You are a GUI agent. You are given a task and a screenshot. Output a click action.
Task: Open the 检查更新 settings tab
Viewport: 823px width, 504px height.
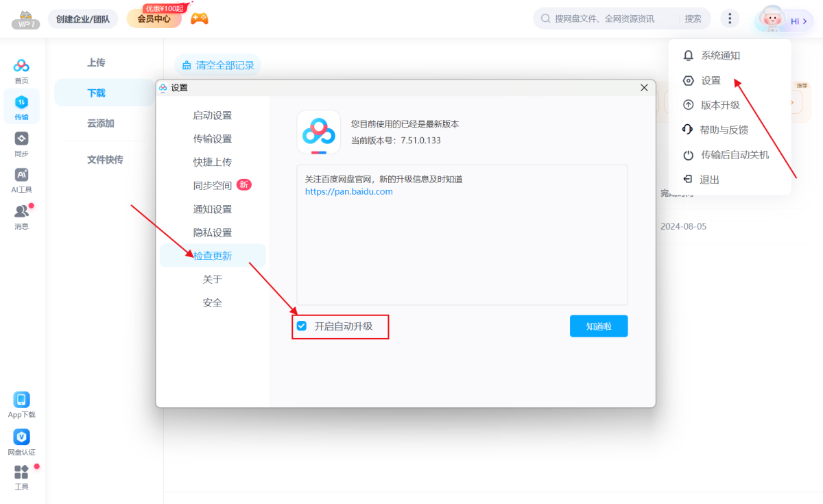[213, 256]
